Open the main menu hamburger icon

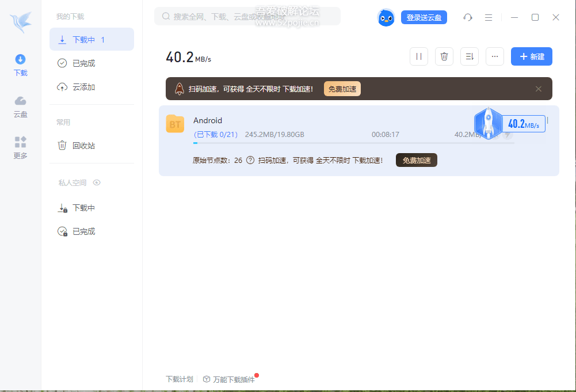point(488,17)
